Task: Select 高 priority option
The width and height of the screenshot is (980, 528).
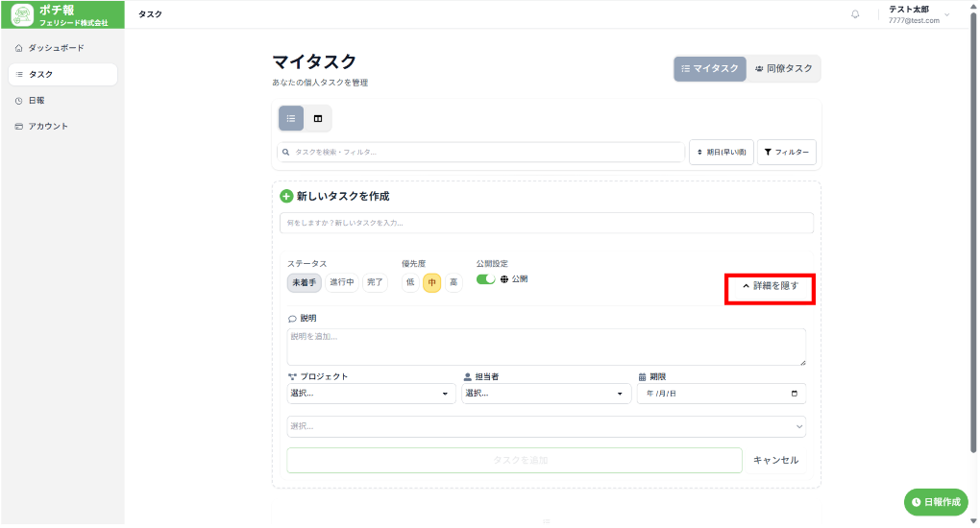Action: [x=453, y=283]
